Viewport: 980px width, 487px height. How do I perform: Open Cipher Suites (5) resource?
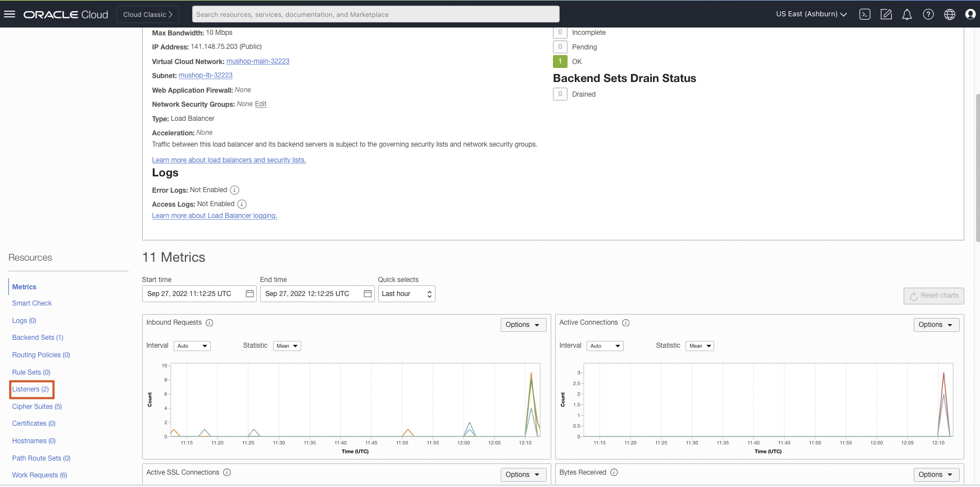coord(37,407)
